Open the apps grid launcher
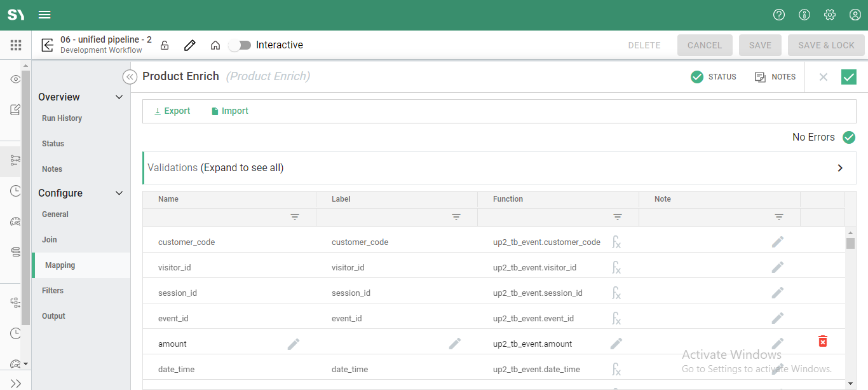This screenshot has width=868, height=390. [16, 45]
